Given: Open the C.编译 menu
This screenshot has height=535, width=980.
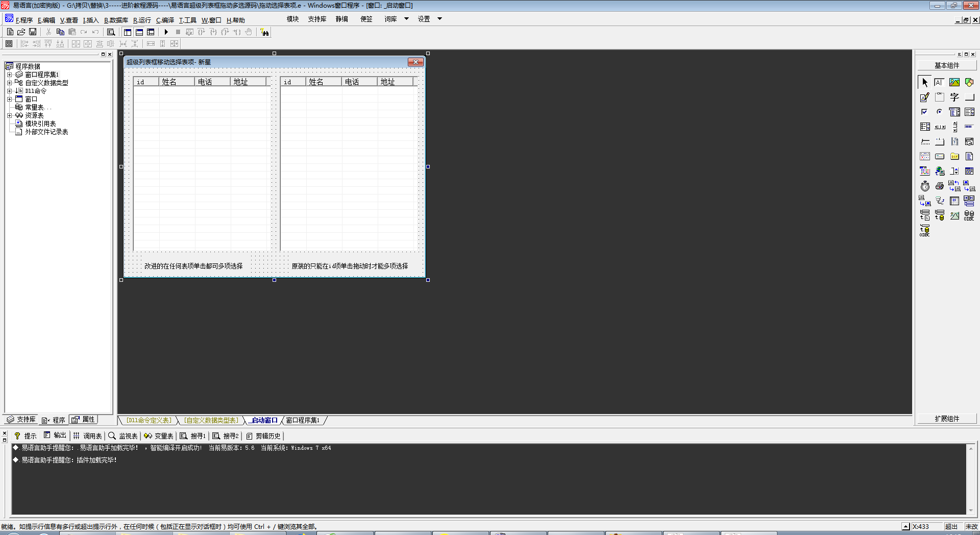Looking at the screenshot, I should pos(165,20).
